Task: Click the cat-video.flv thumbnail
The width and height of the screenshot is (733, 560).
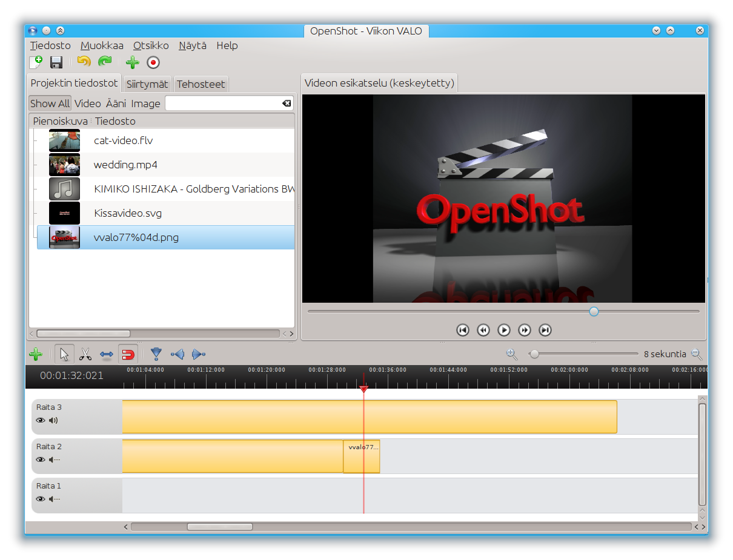Action: pos(64,140)
